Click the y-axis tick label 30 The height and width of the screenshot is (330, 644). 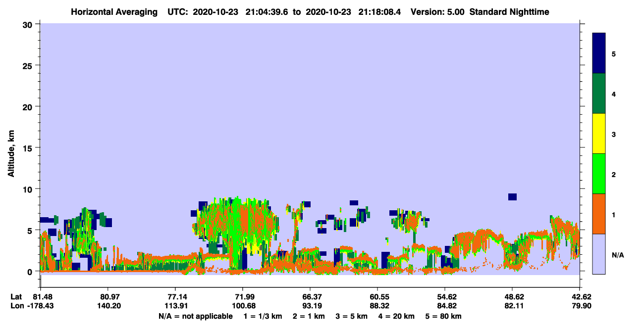29,24
